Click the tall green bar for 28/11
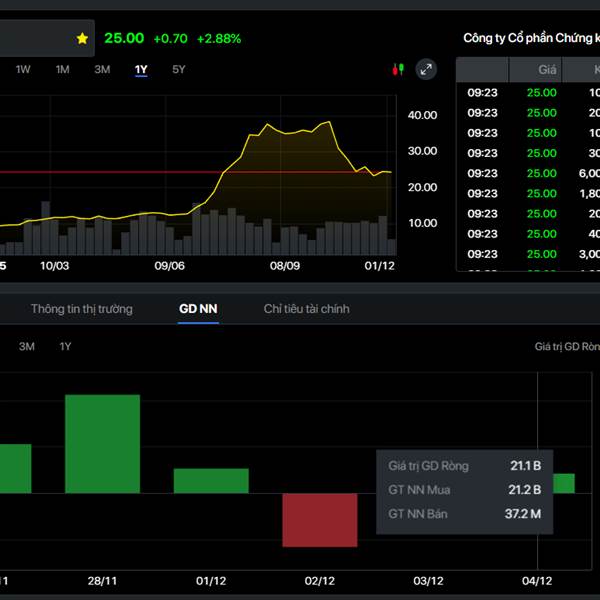 [x=102, y=444]
